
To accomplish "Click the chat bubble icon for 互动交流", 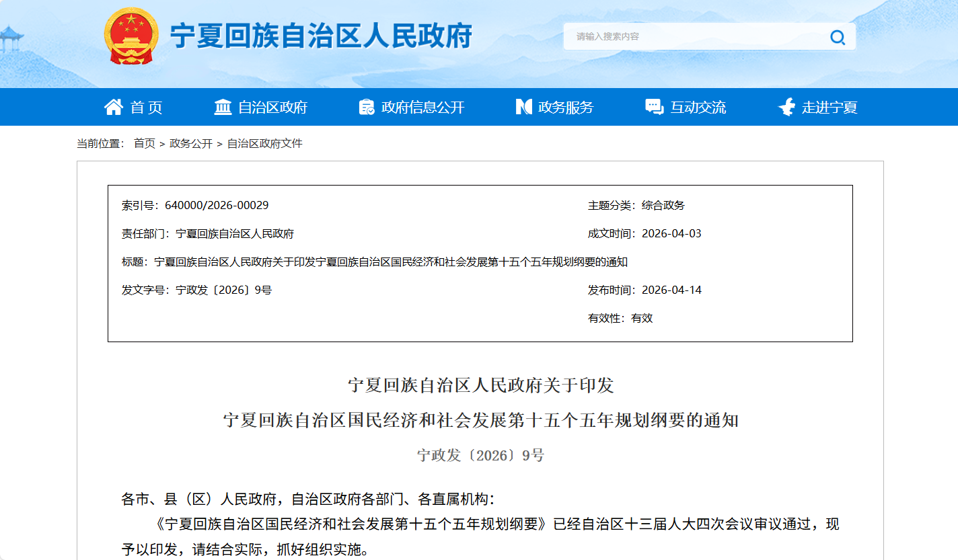I will tap(654, 107).
